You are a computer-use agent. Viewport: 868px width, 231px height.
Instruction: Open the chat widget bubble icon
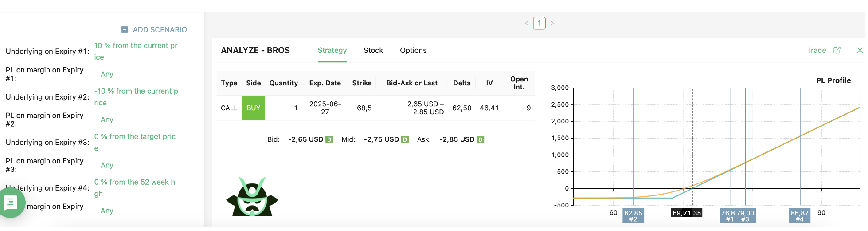point(11,203)
